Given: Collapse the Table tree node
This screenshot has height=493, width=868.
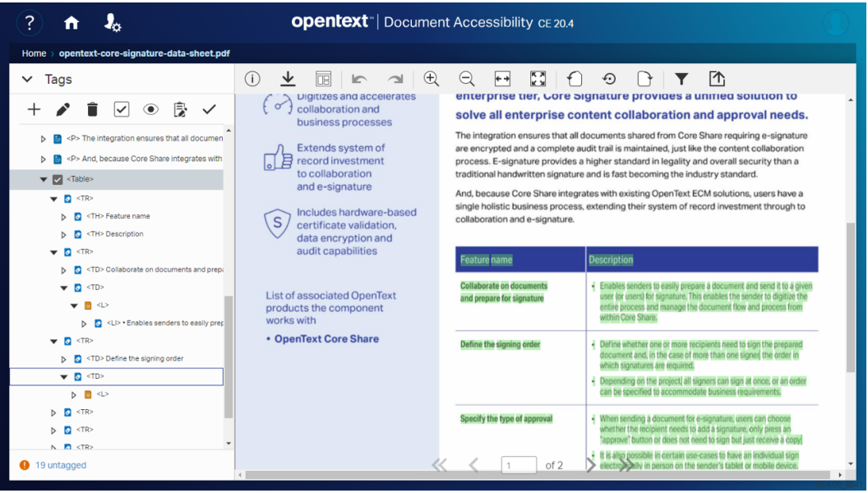Looking at the screenshot, I should 44,179.
